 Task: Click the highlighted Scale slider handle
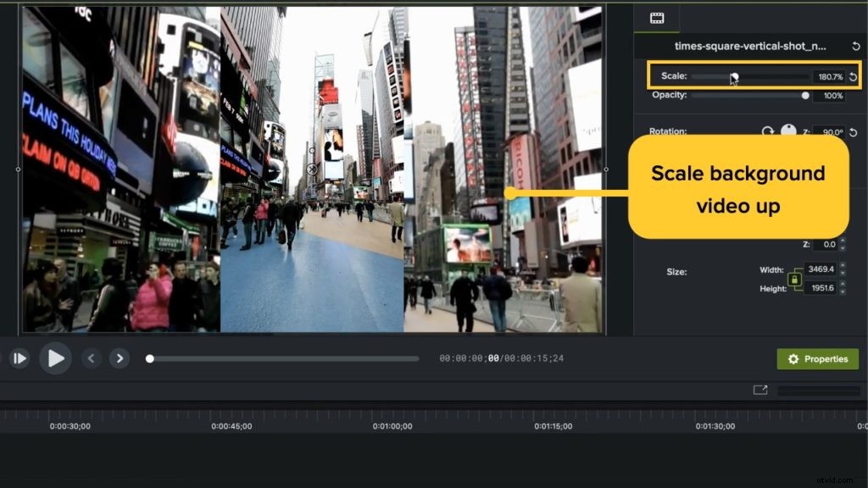point(736,77)
